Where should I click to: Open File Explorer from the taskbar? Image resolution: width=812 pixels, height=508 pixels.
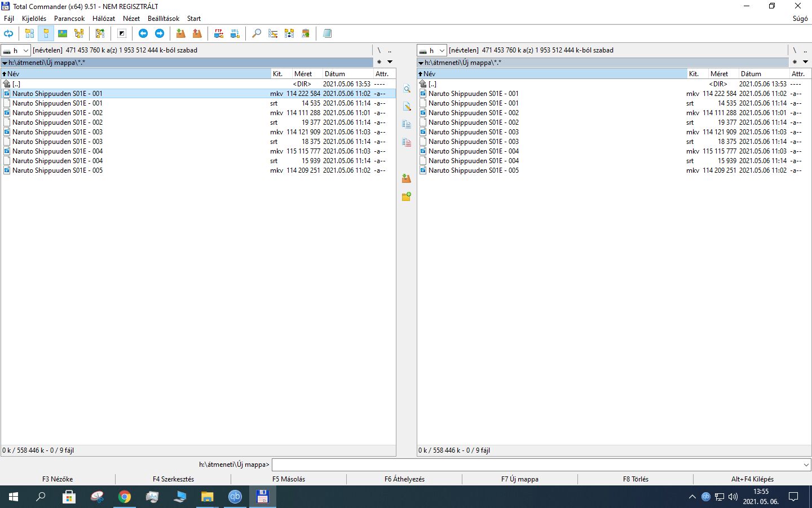point(208,497)
